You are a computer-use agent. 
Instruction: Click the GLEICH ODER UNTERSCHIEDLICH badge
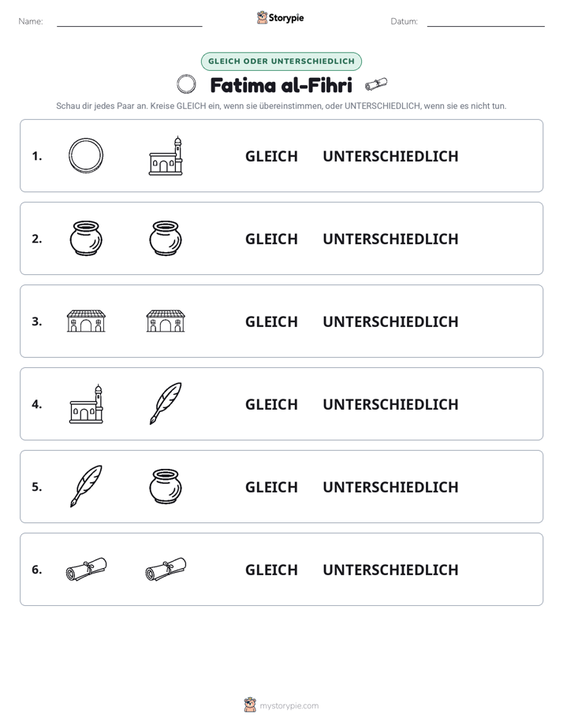pyautogui.click(x=281, y=61)
